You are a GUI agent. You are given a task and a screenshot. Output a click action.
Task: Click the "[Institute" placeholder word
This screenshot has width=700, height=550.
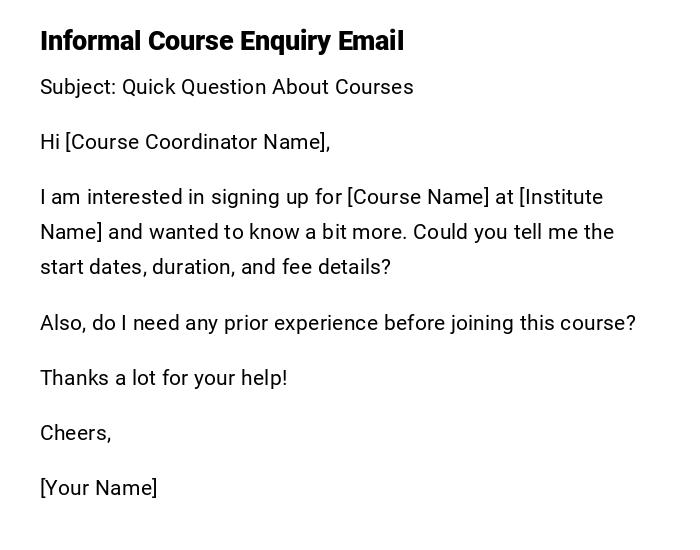click(561, 197)
